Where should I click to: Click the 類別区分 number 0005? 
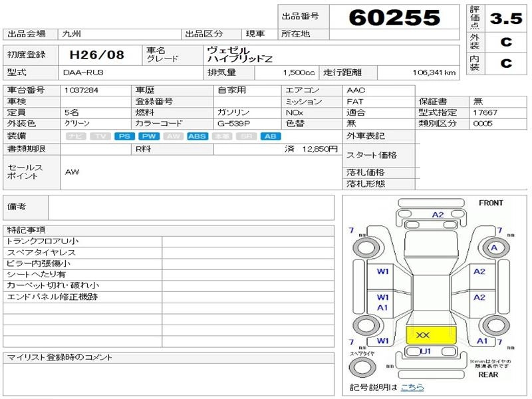pos(483,124)
